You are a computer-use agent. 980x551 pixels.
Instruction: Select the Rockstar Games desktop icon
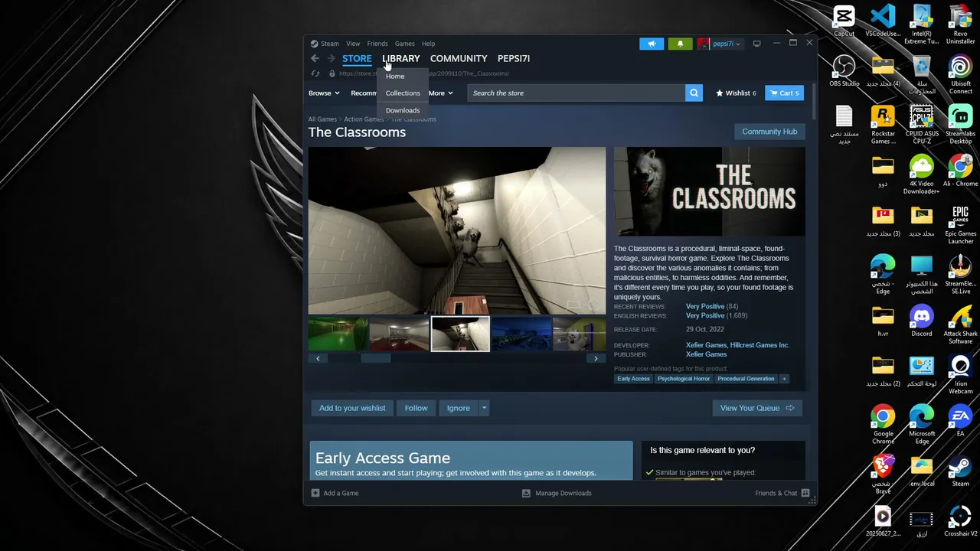click(883, 125)
